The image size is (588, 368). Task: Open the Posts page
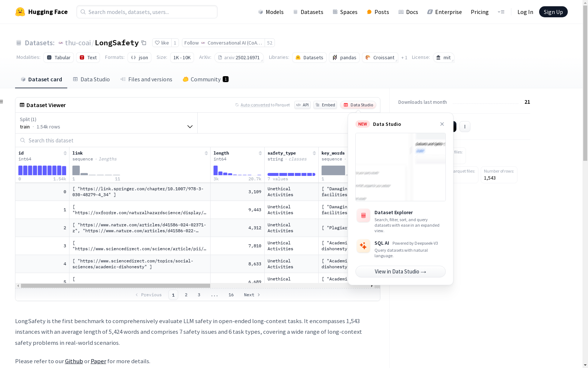[x=378, y=12]
